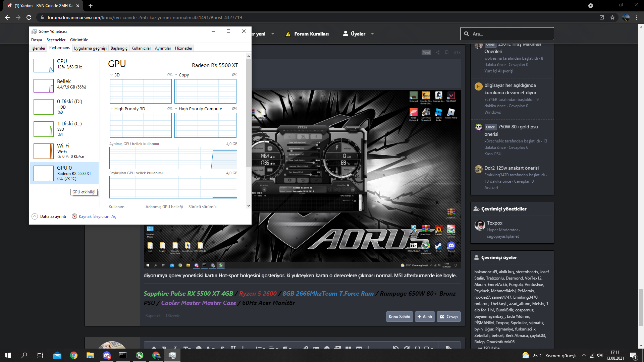Open the 3D graph engine dropdown

click(x=112, y=75)
